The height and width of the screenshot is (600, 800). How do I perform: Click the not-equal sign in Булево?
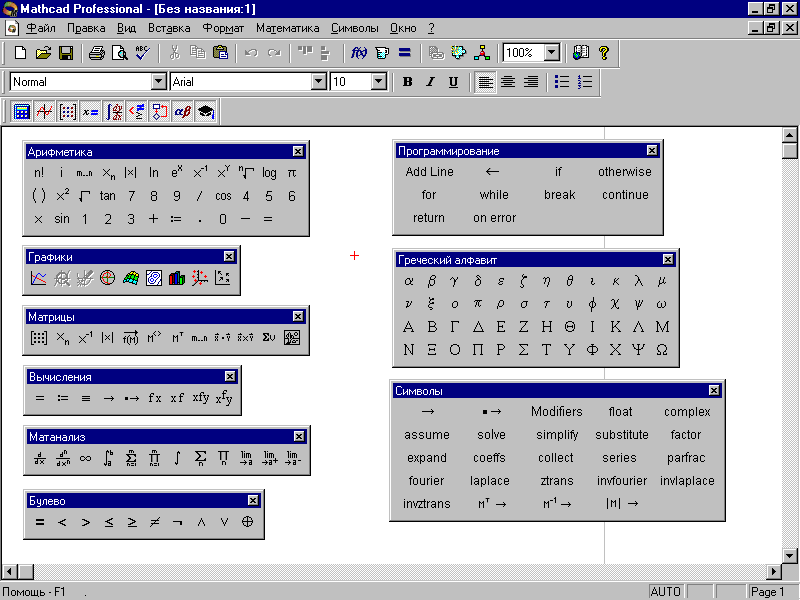tap(155, 522)
